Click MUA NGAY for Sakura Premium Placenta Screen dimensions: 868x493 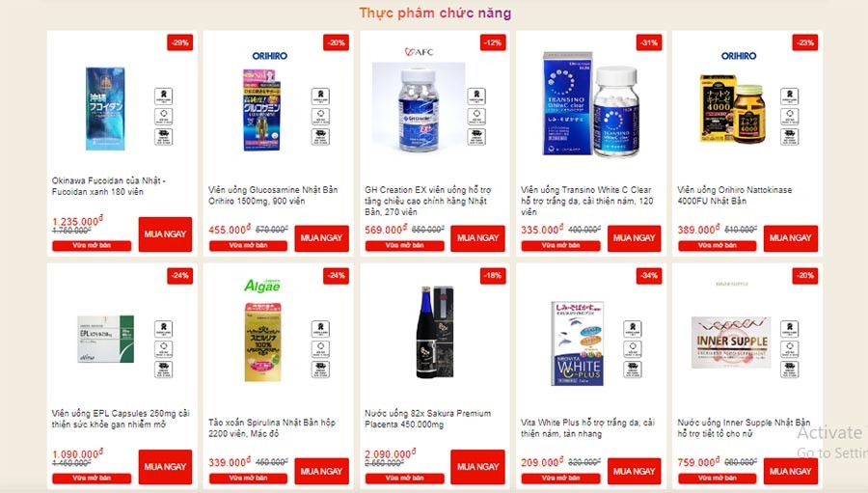pos(477,467)
